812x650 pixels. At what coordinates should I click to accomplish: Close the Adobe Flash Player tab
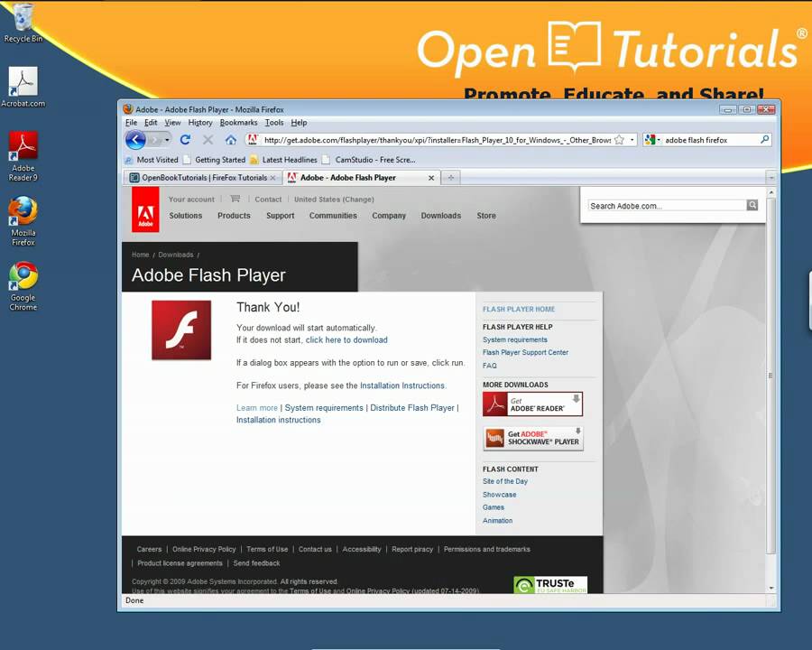point(431,178)
